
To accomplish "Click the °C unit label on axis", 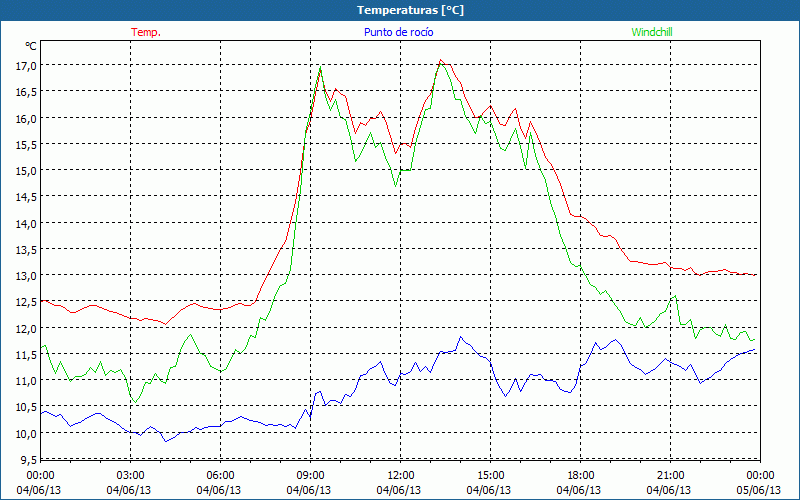I will [31, 46].
